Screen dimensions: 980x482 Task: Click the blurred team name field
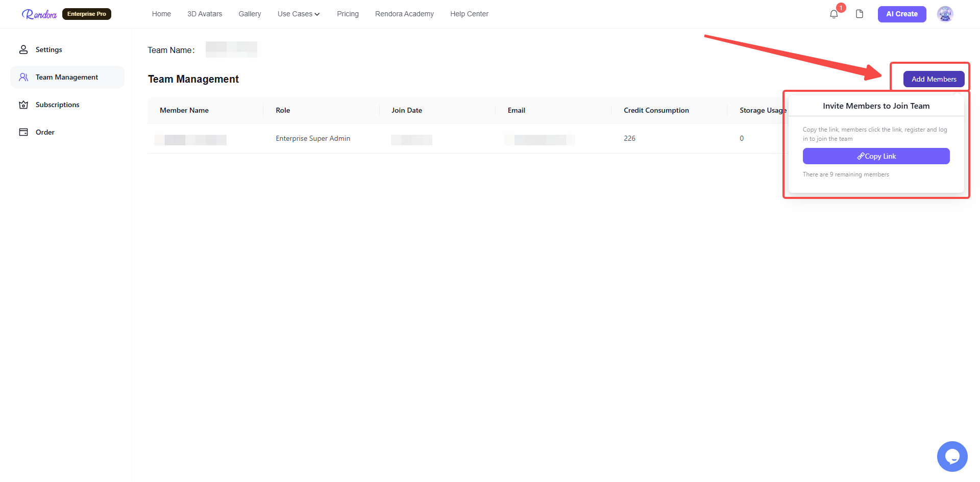pos(231,49)
